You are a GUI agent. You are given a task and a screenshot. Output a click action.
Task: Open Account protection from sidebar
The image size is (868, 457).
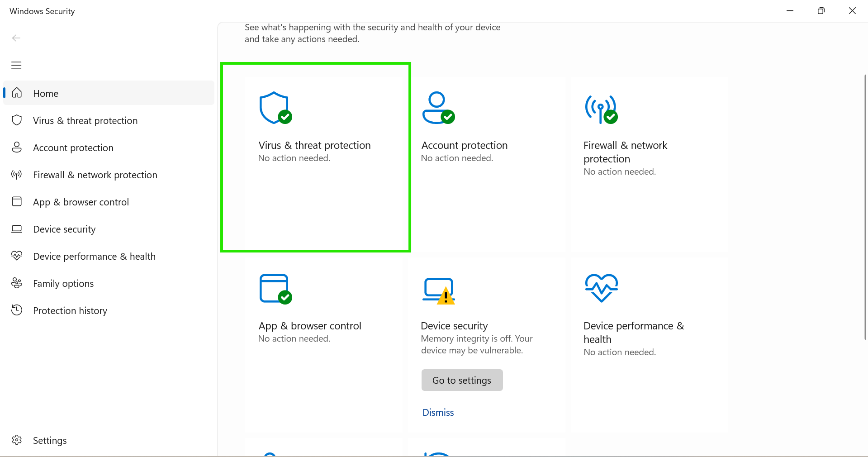109,148
